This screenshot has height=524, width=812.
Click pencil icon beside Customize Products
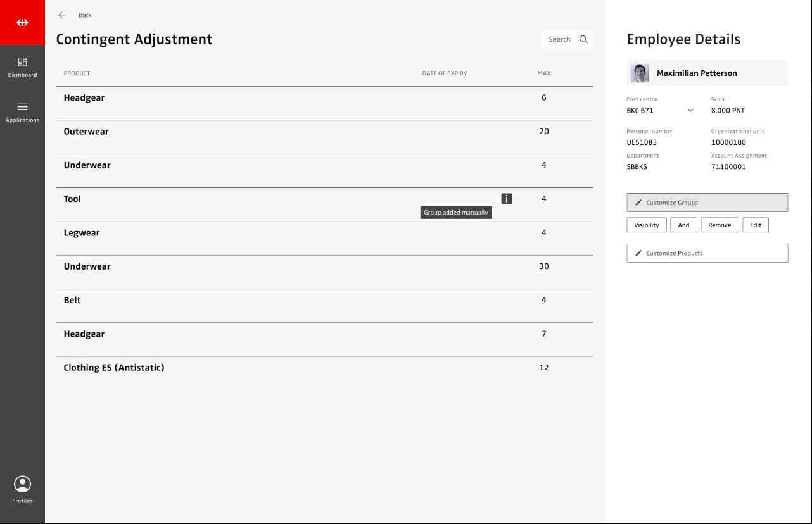tap(638, 253)
